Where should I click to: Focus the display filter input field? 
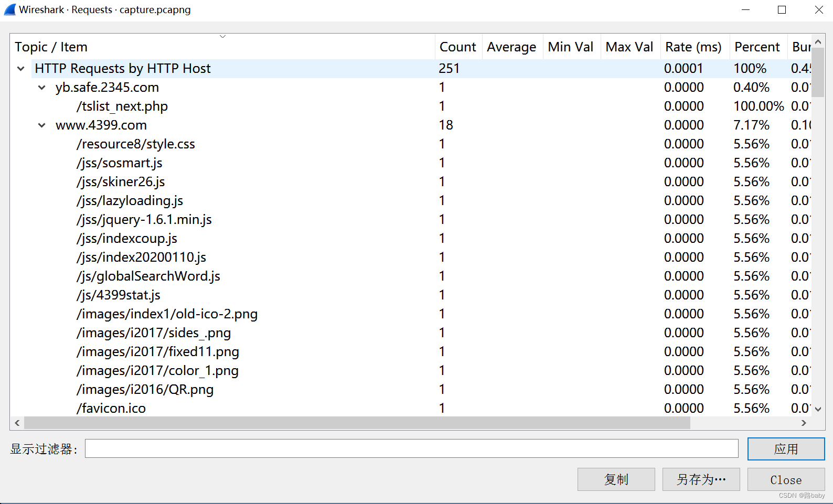tap(412, 448)
